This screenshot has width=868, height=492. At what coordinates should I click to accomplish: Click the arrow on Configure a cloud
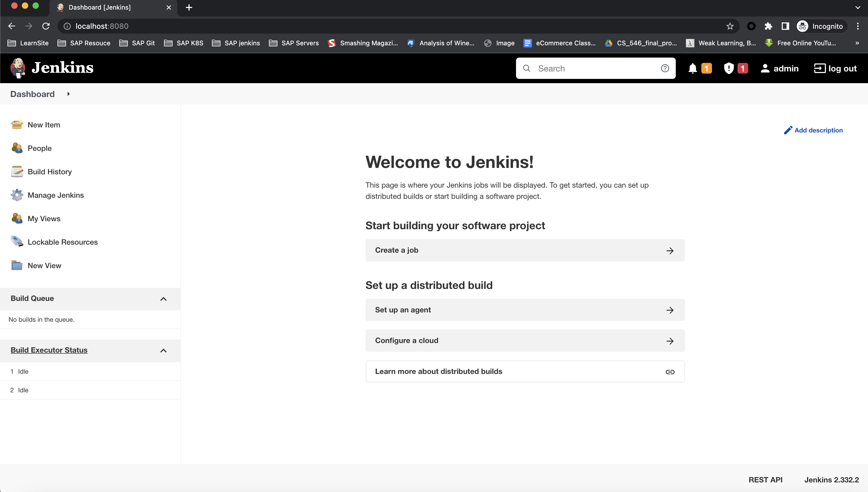click(670, 341)
